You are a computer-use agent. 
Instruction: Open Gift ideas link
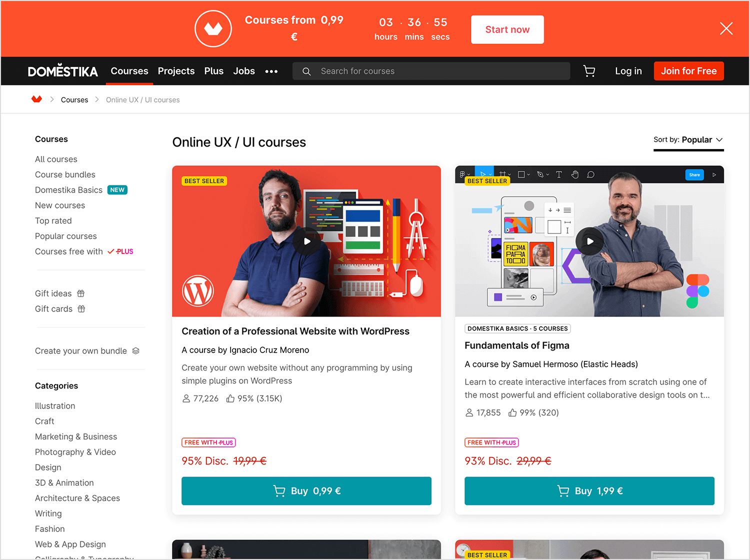pyautogui.click(x=53, y=293)
